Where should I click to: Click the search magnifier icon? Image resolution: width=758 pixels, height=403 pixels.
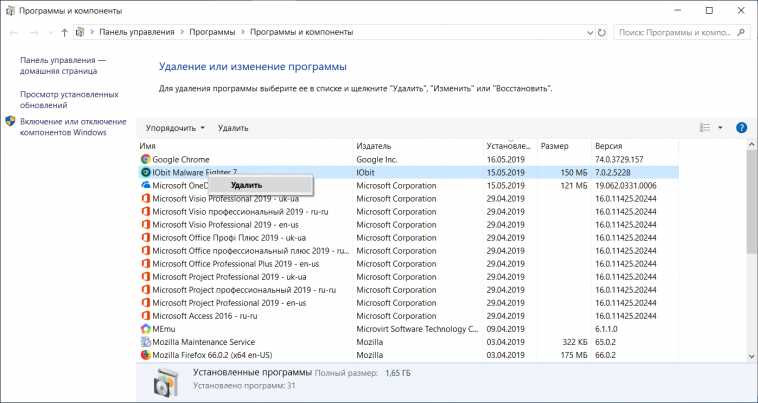point(741,32)
